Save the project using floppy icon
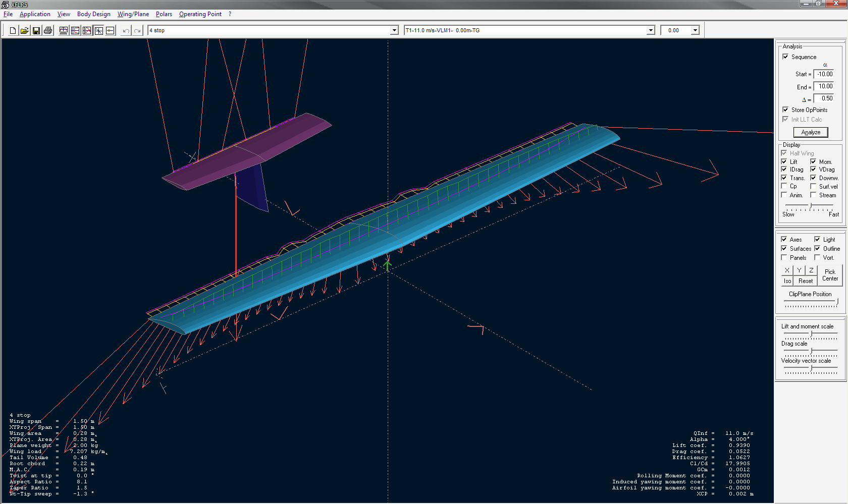The width and height of the screenshot is (848, 504). [x=36, y=31]
